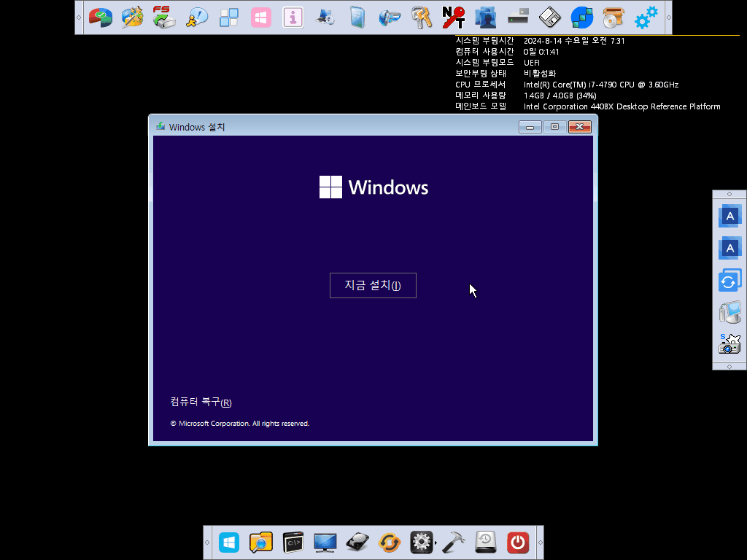Open the drive with clock backup icon
The image size is (747, 560).
click(486, 542)
